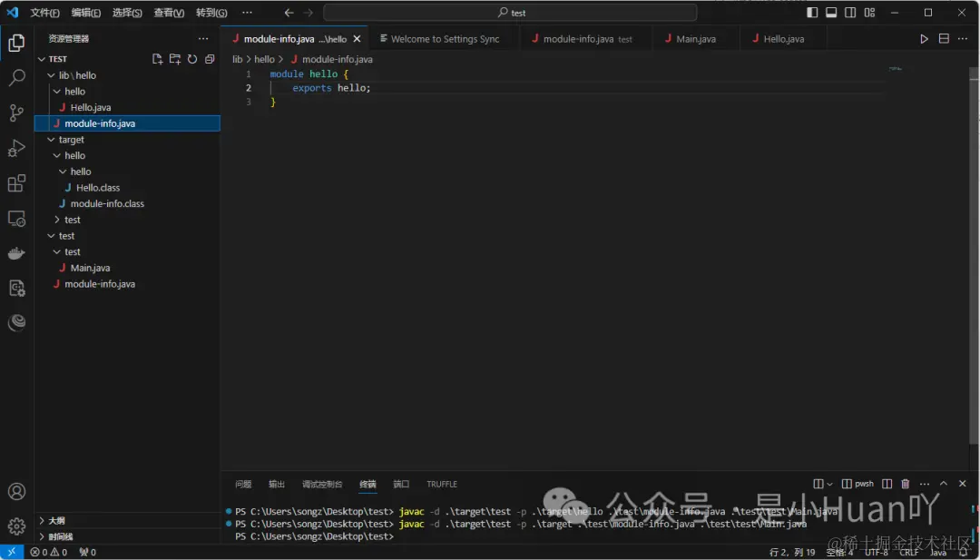Image resolution: width=980 pixels, height=560 pixels.
Task: Open 调试控制台 debug console tab
Action: (322, 485)
